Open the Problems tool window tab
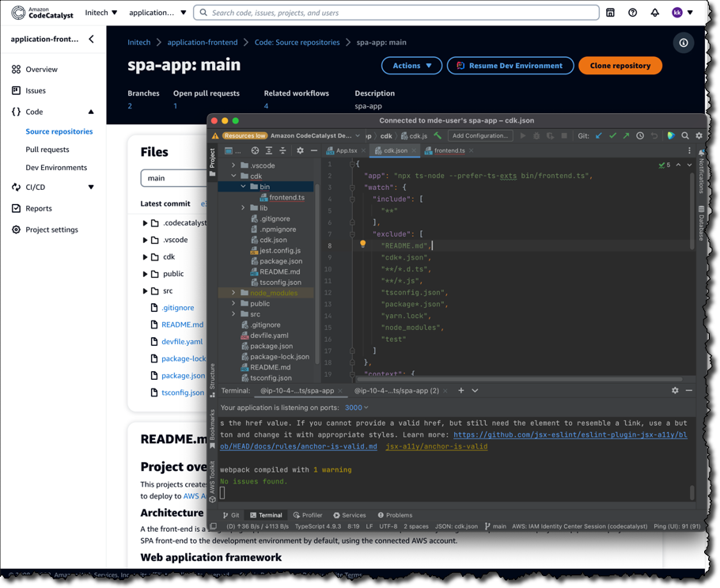 click(395, 515)
